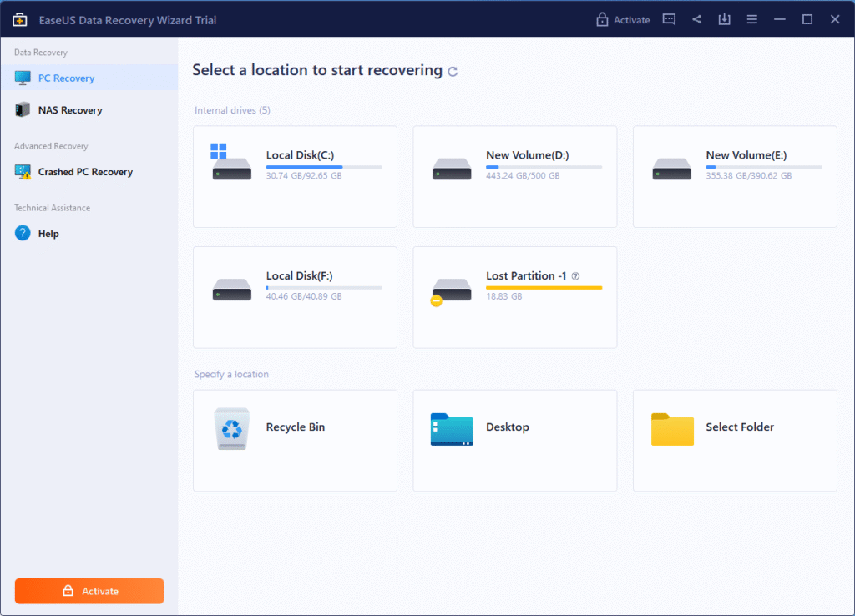Click the EaseUS logo in the title bar
855x616 pixels.
click(x=19, y=19)
